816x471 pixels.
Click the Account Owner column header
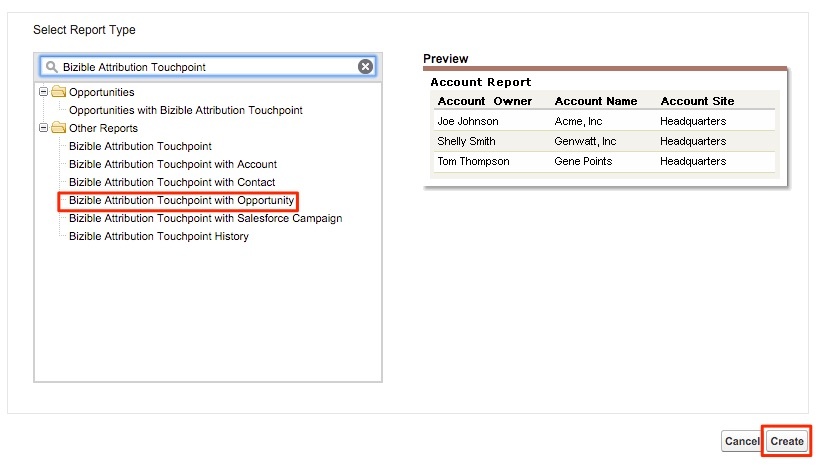pyautogui.click(x=484, y=101)
